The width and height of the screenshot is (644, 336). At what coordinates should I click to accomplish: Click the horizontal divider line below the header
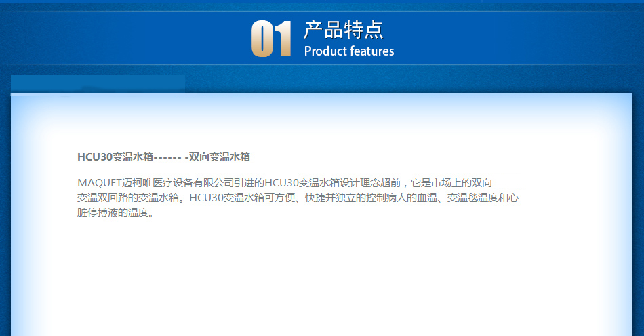point(322,65)
